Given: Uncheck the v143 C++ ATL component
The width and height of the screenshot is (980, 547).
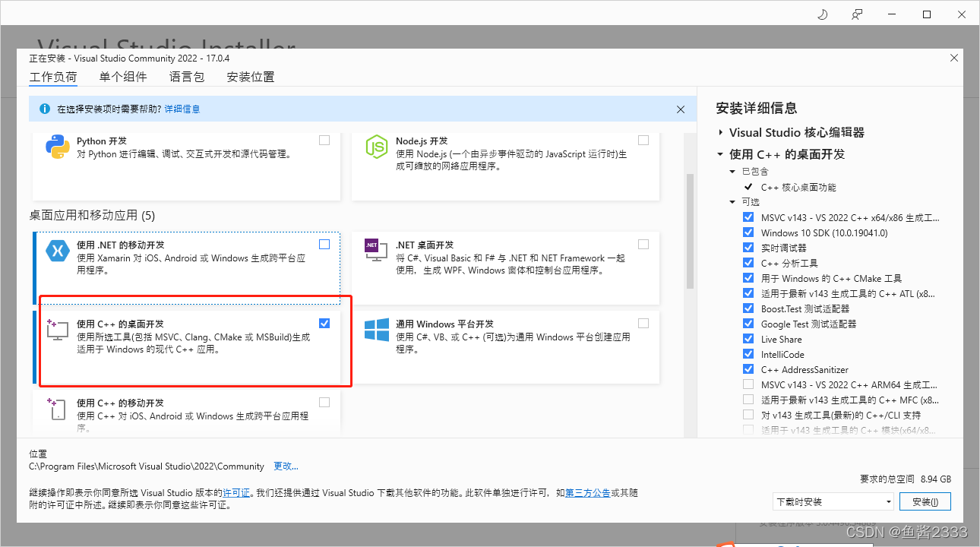Looking at the screenshot, I should pos(749,293).
